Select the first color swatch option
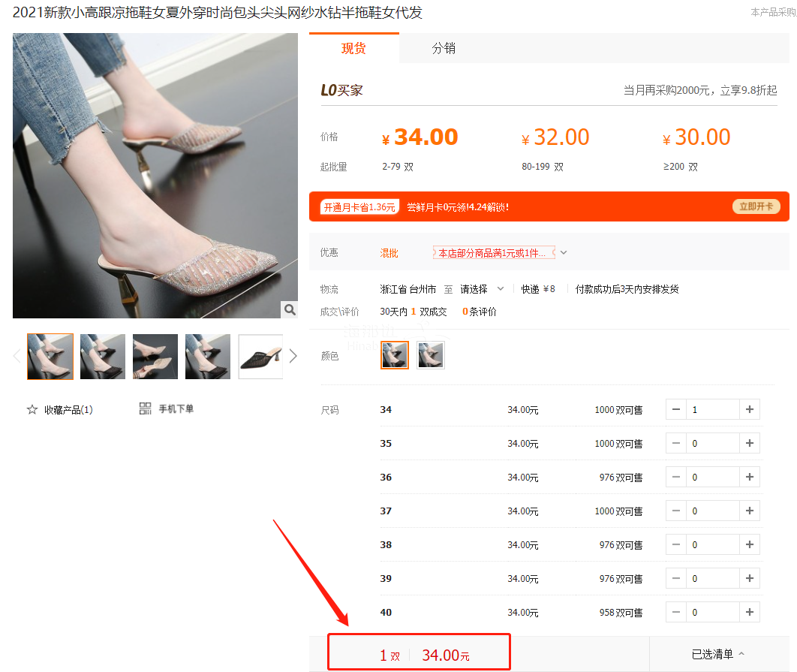 [395, 355]
